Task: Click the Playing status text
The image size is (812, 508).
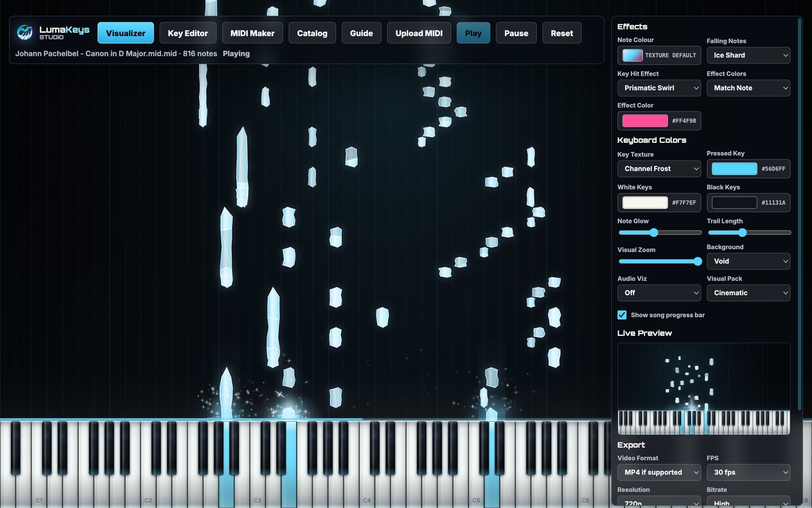Action: point(236,53)
